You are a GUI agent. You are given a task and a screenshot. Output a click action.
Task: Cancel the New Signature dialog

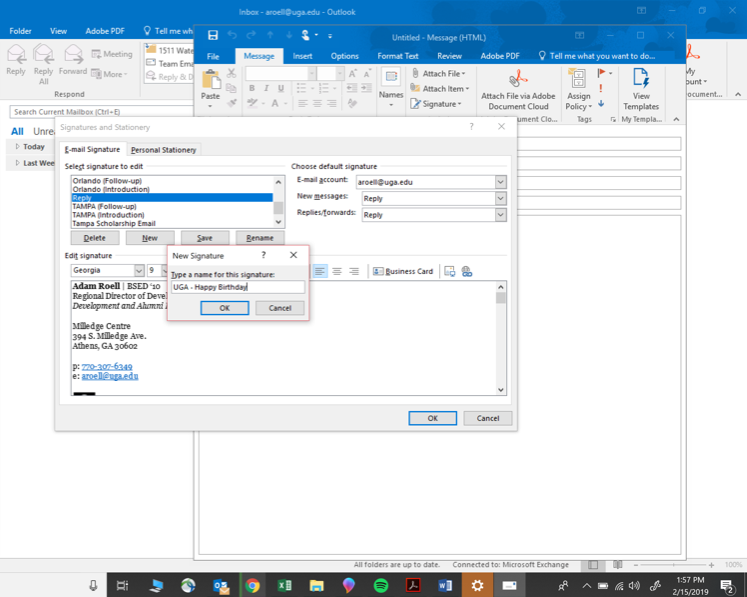click(x=280, y=308)
